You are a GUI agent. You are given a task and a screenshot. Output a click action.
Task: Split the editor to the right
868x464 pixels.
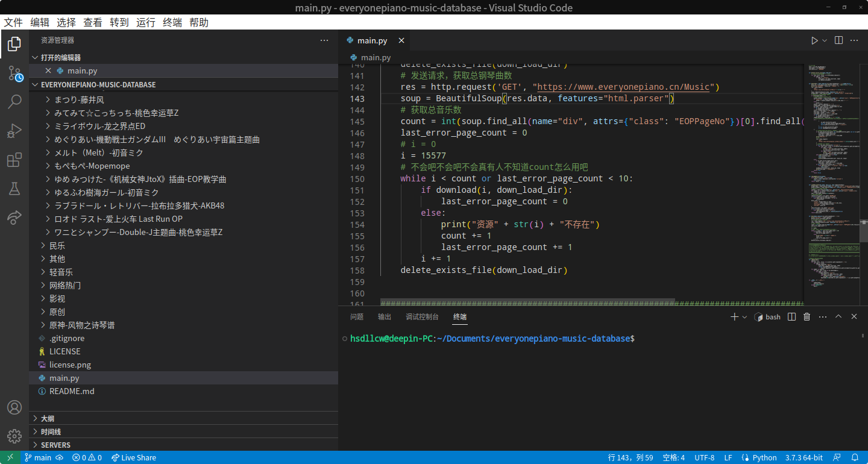point(838,40)
